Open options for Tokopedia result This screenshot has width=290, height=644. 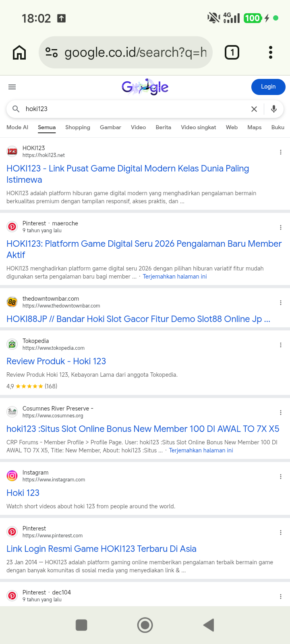point(281,345)
